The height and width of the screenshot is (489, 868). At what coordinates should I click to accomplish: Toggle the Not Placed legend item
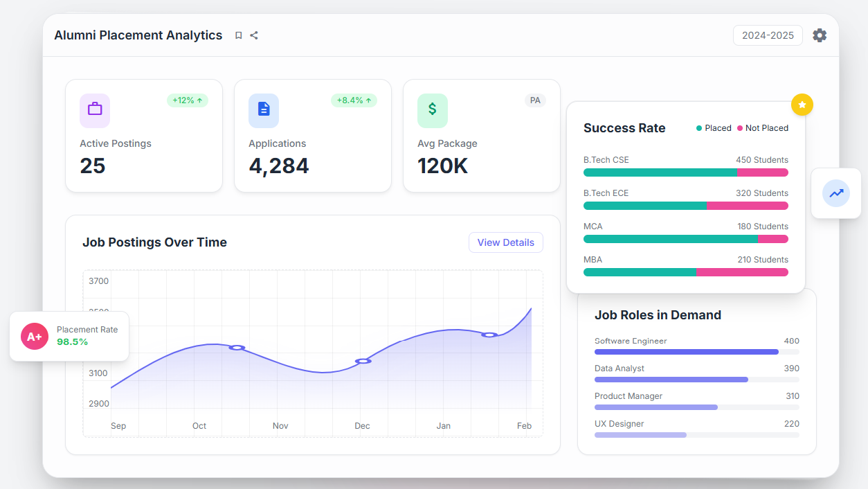pyautogui.click(x=763, y=128)
